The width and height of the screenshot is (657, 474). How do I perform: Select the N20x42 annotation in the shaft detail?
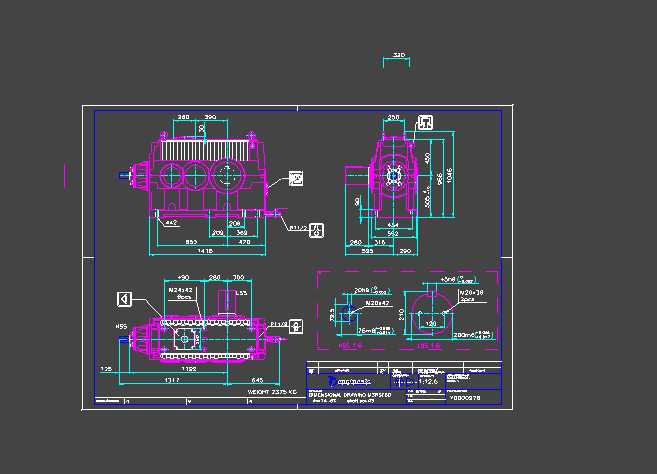click(x=377, y=303)
